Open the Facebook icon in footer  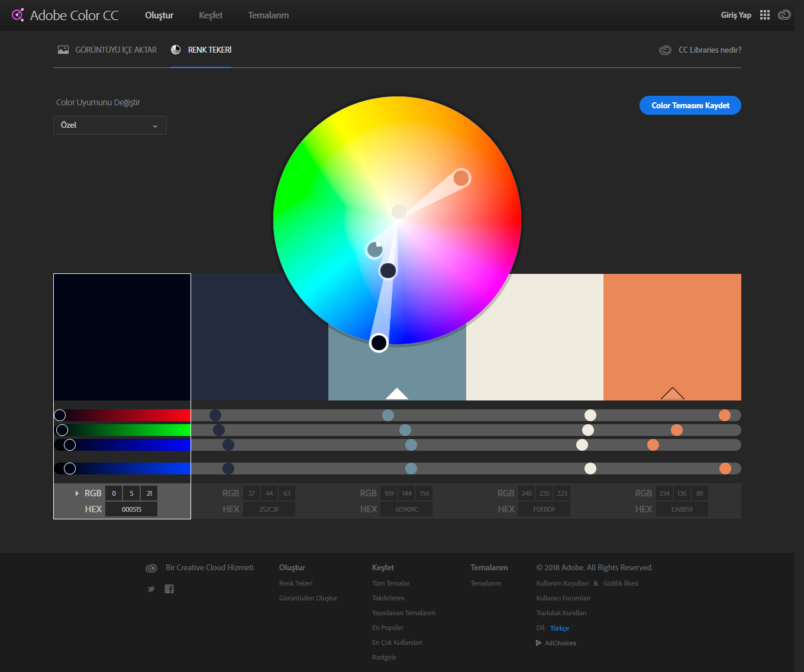(x=169, y=589)
